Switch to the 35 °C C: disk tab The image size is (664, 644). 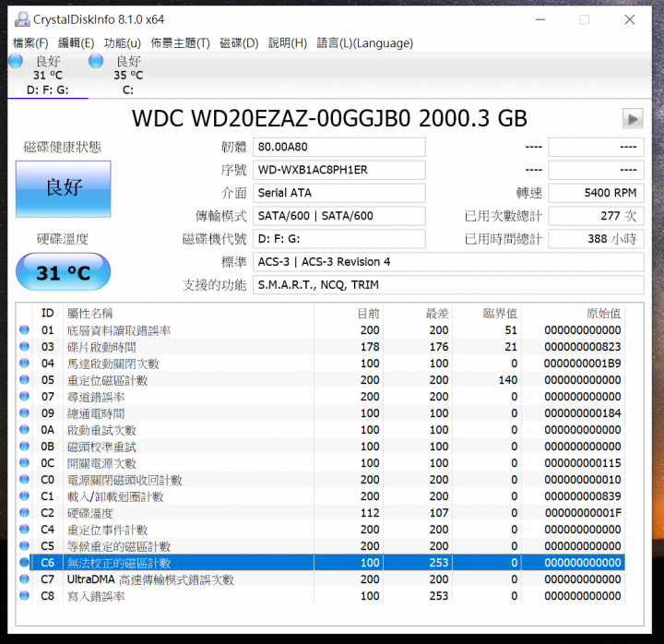click(128, 75)
